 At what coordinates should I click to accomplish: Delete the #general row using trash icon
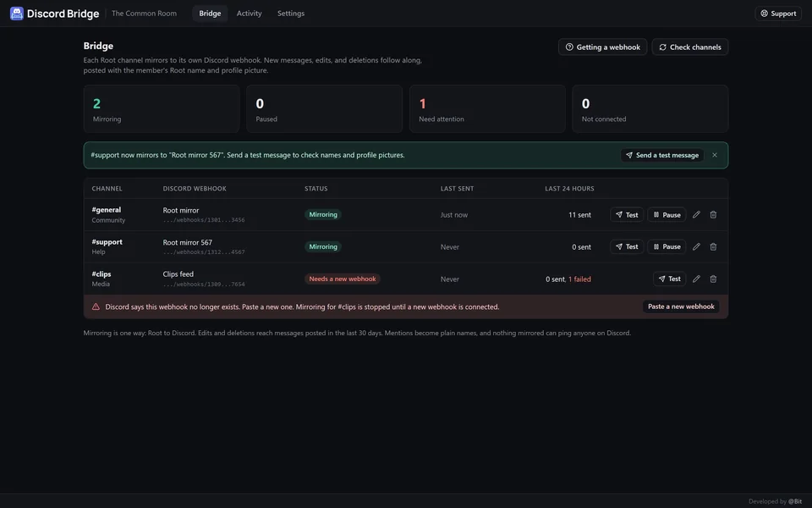click(713, 214)
